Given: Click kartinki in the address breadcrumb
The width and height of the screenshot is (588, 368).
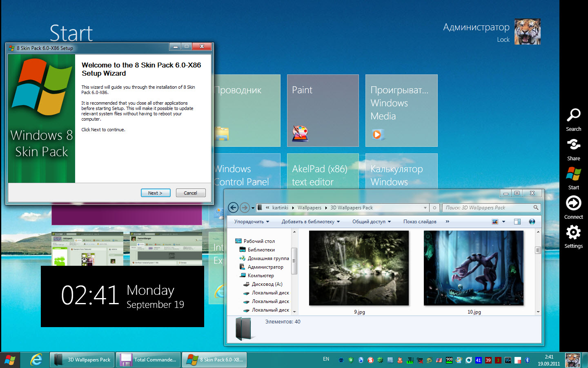Looking at the screenshot, I should coord(280,208).
